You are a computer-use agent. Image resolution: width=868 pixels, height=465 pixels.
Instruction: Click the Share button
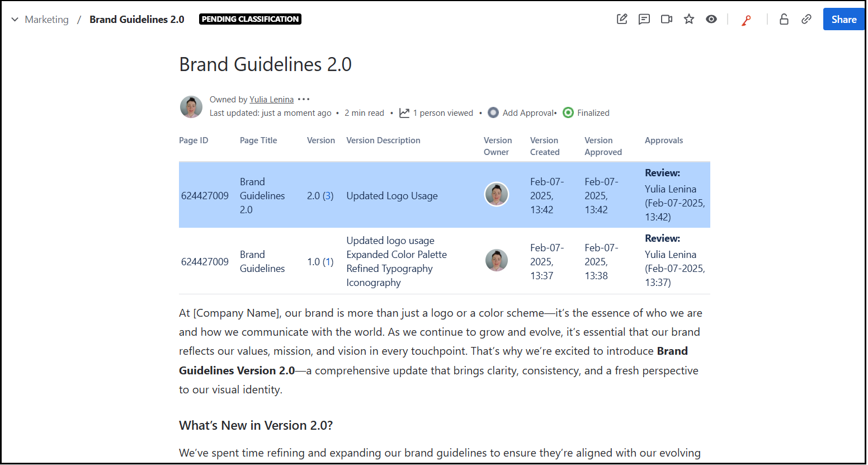tap(843, 18)
